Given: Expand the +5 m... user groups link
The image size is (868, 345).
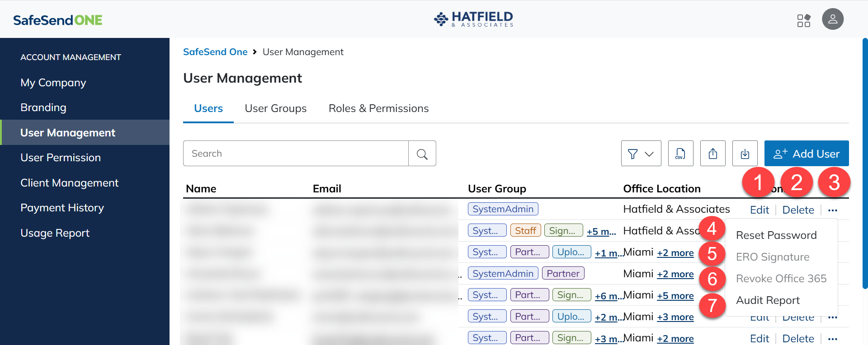Looking at the screenshot, I should tap(601, 232).
